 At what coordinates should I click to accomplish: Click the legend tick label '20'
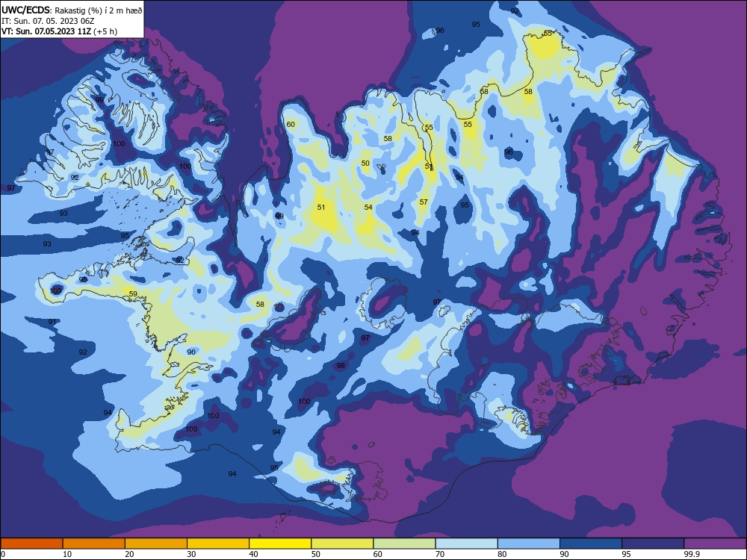point(129,554)
